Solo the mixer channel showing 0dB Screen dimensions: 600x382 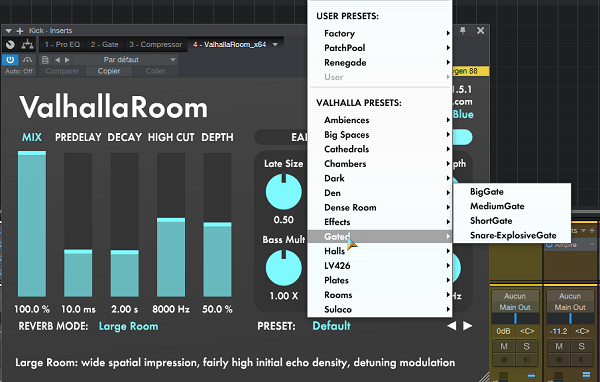tap(526, 346)
